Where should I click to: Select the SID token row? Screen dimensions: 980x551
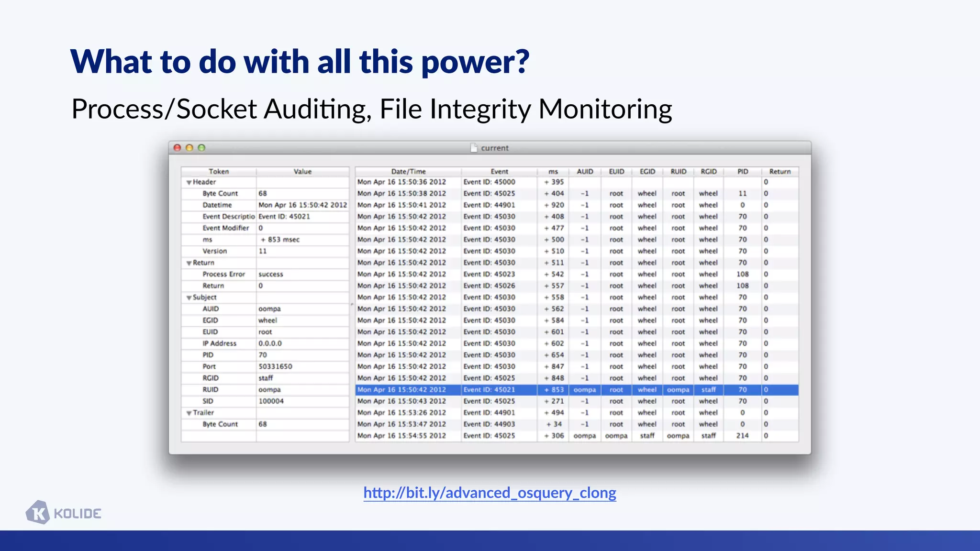[265, 401]
